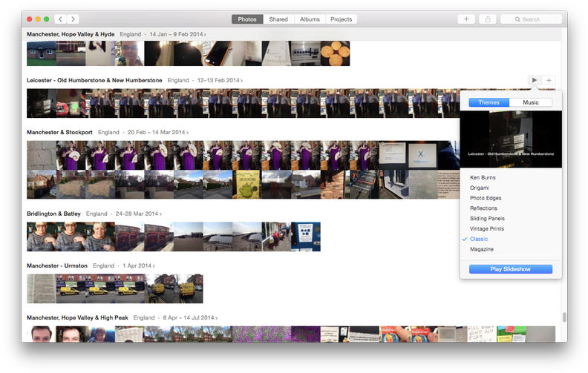The width and height of the screenshot is (588, 373).
Task: Open the yellow teapot book thumbnail
Action: pos(246,184)
